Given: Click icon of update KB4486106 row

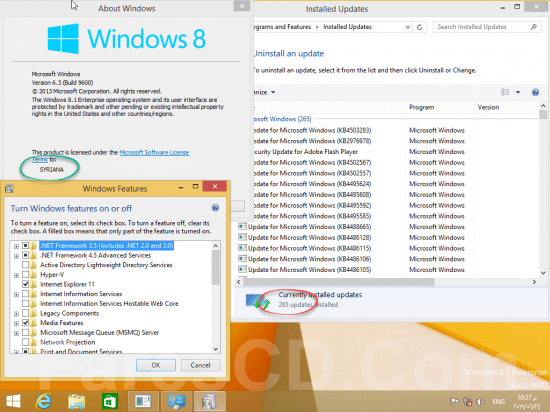Looking at the screenshot, I should (242, 259).
